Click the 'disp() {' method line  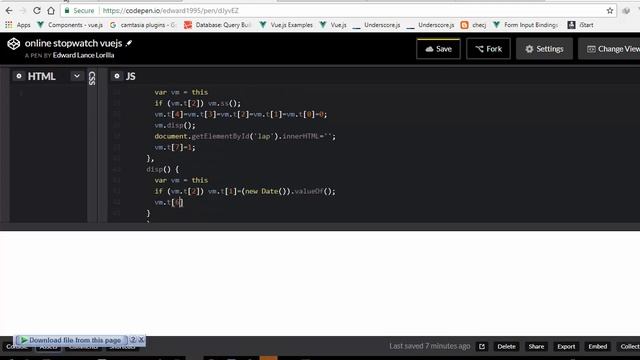click(162, 169)
